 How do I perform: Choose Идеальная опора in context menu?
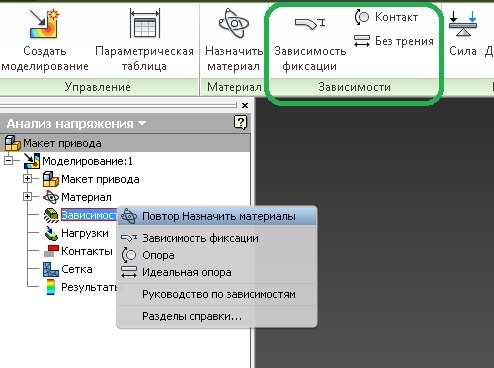pos(217,272)
